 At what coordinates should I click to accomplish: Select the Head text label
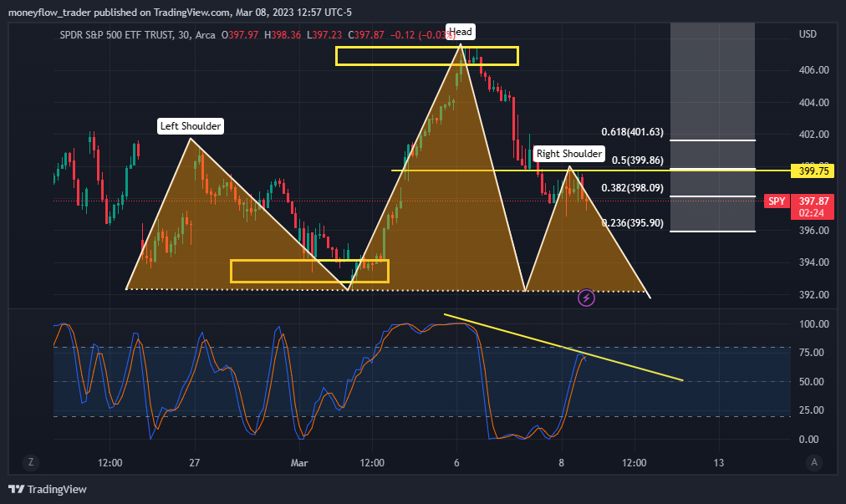coord(461,32)
